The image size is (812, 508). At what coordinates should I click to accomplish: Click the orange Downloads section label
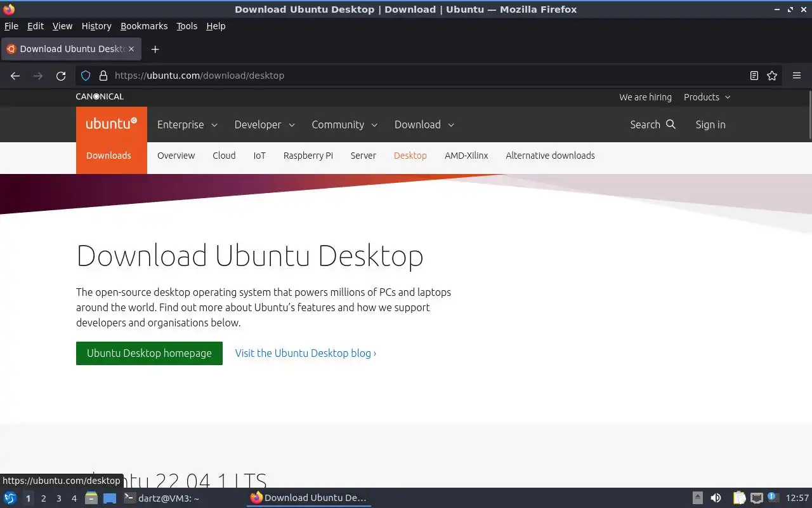108,156
